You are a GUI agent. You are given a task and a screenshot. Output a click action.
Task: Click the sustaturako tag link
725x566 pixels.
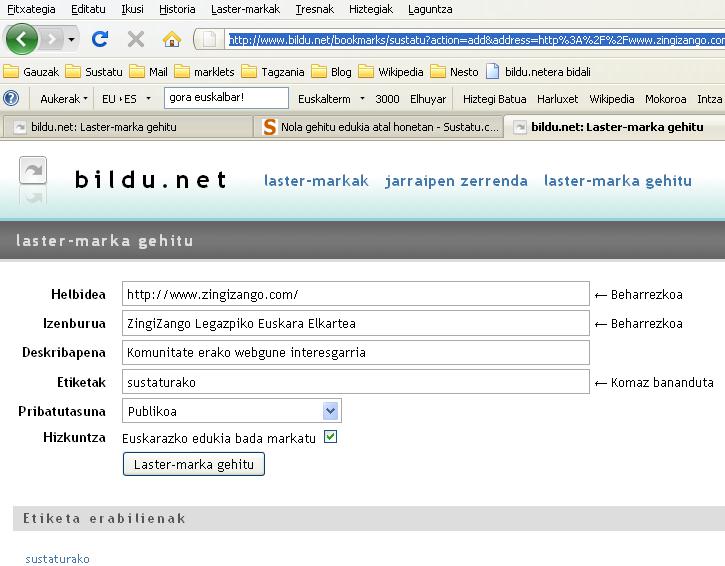pos(57,559)
